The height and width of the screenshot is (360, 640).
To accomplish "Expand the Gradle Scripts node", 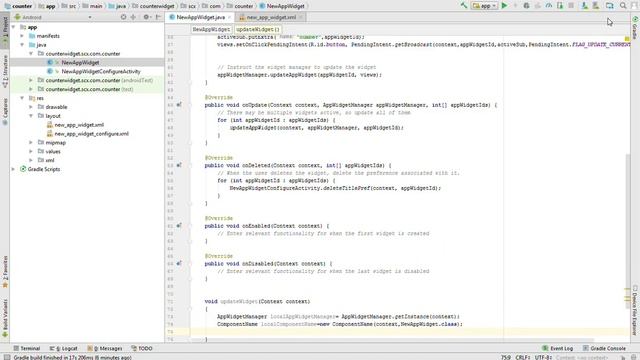I will 13,169.
